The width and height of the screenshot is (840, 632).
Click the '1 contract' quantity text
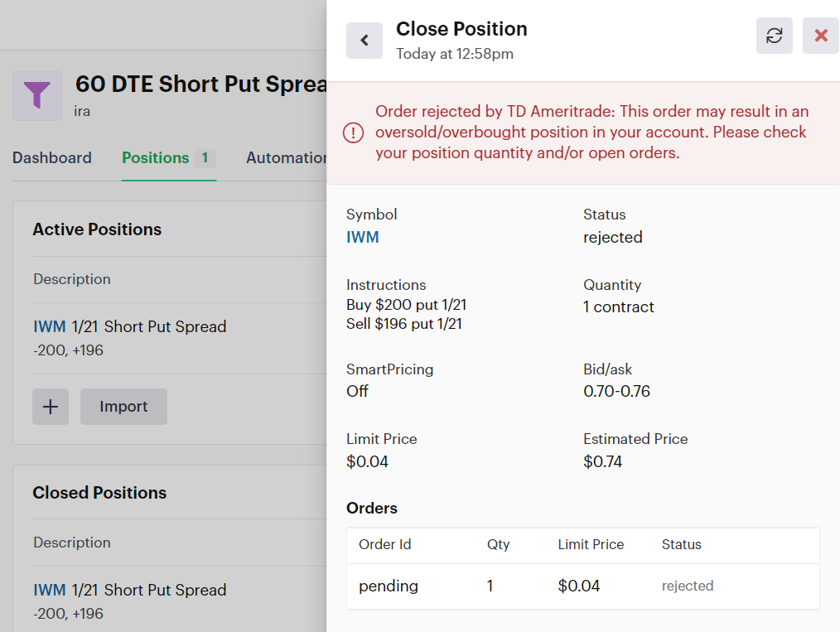coord(619,307)
